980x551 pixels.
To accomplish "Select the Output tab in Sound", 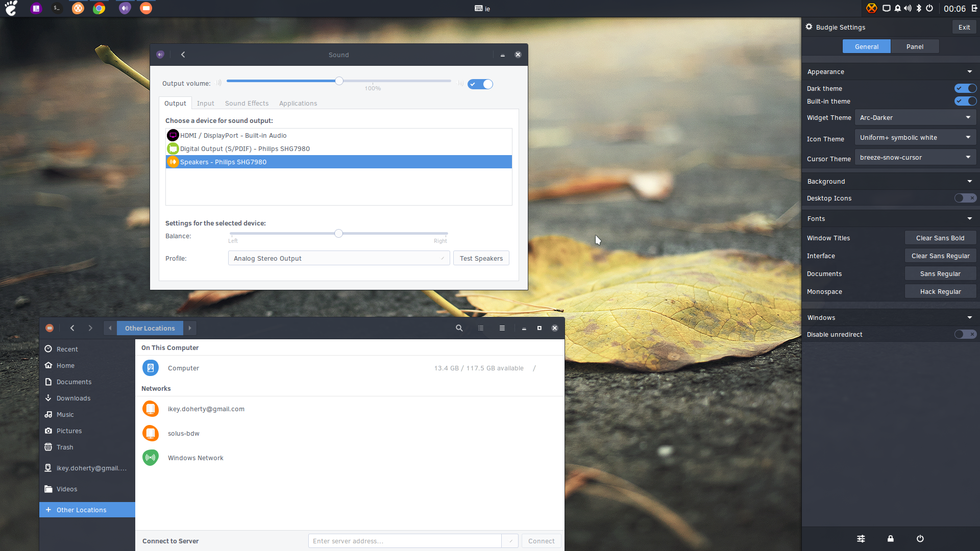I will tap(175, 103).
